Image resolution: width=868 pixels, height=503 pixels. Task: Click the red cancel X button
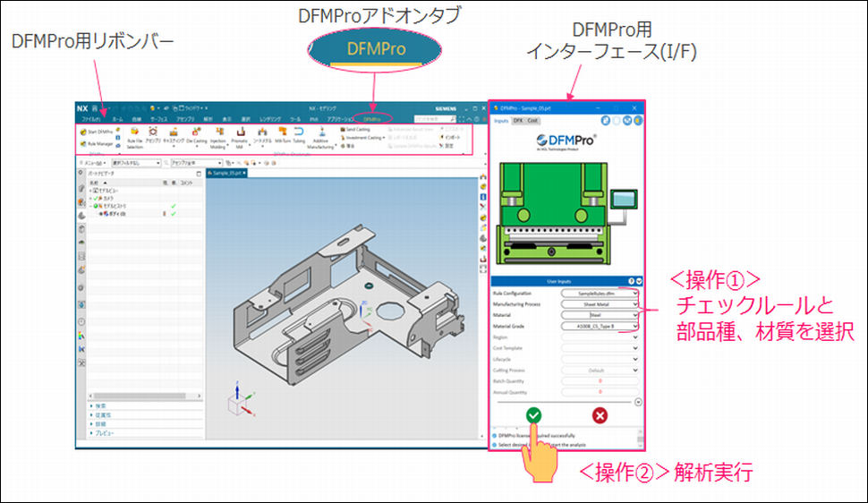point(600,415)
